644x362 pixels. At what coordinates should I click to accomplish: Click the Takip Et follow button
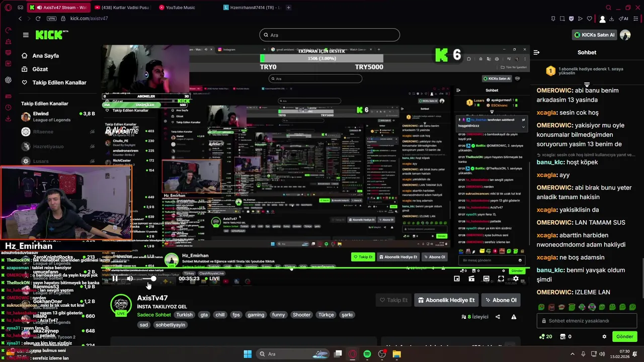coord(393,300)
